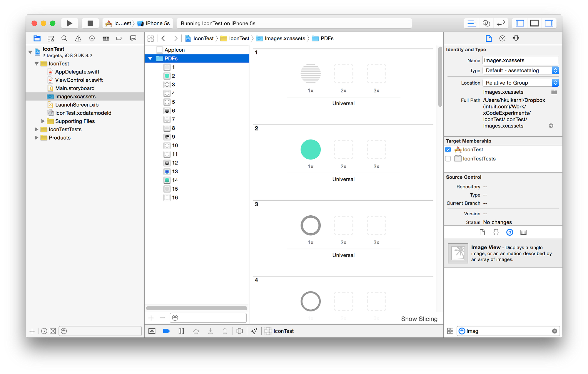Click the Stop button in toolbar

pos(90,23)
